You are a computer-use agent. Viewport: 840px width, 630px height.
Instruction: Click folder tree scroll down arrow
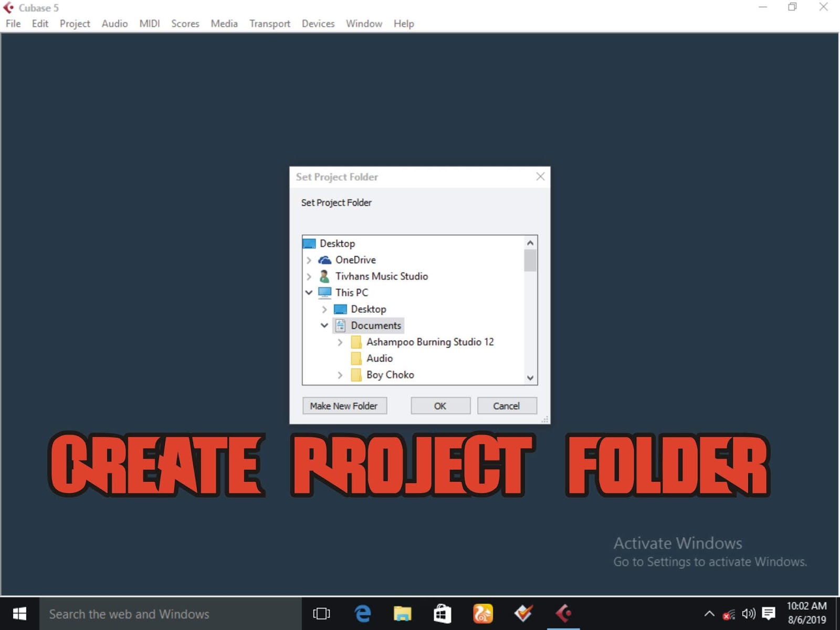pos(530,378)
